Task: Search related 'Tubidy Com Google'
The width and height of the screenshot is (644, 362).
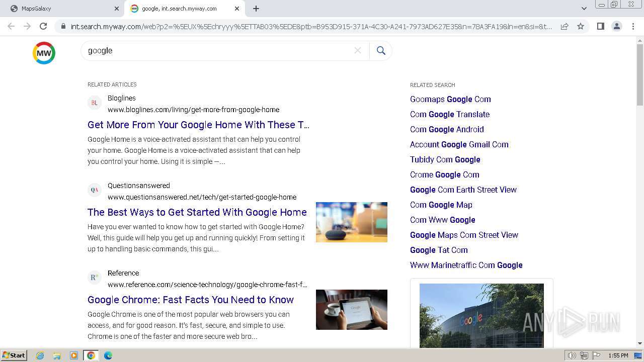Action: click(445, 159)
